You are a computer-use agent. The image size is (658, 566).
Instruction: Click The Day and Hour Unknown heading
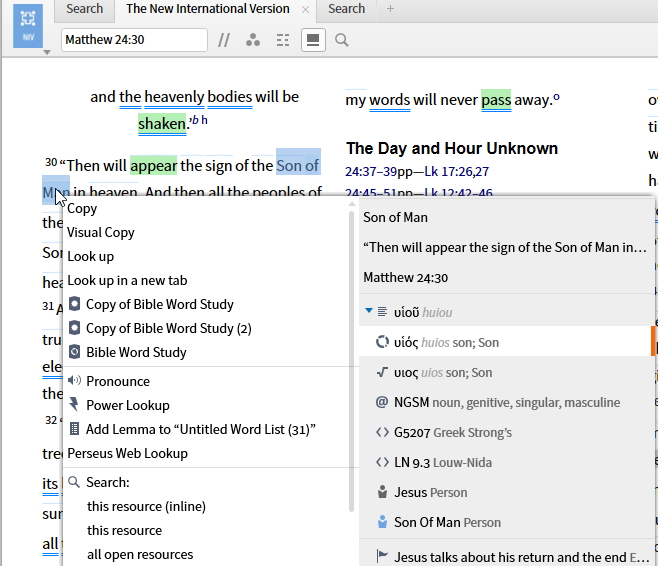point(452,148)
